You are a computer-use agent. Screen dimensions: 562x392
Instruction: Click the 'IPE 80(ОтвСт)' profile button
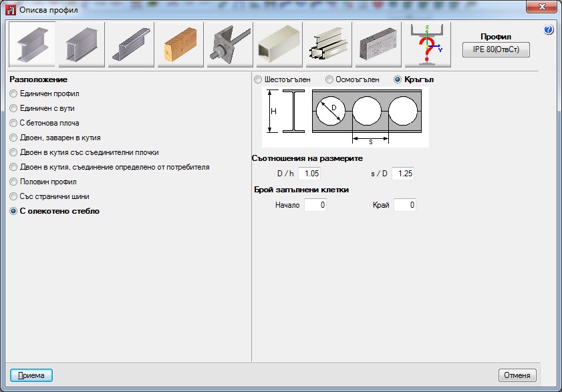coord(496,49)
